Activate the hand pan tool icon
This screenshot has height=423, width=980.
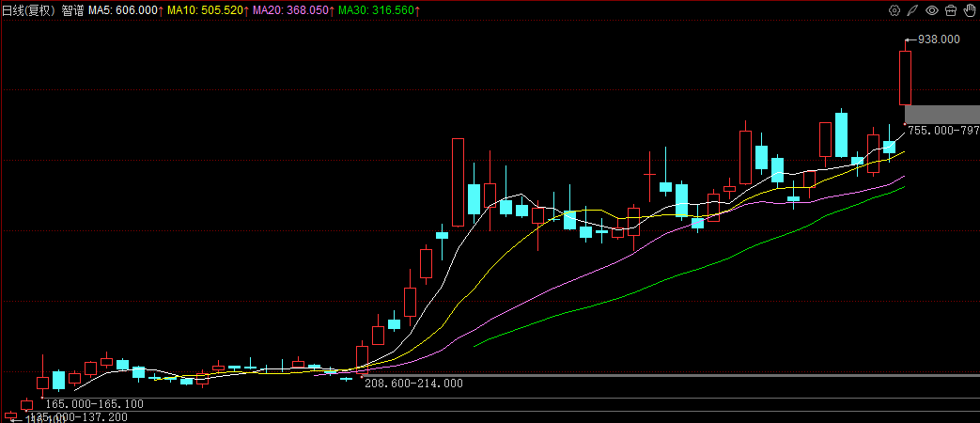pos(970,10)
